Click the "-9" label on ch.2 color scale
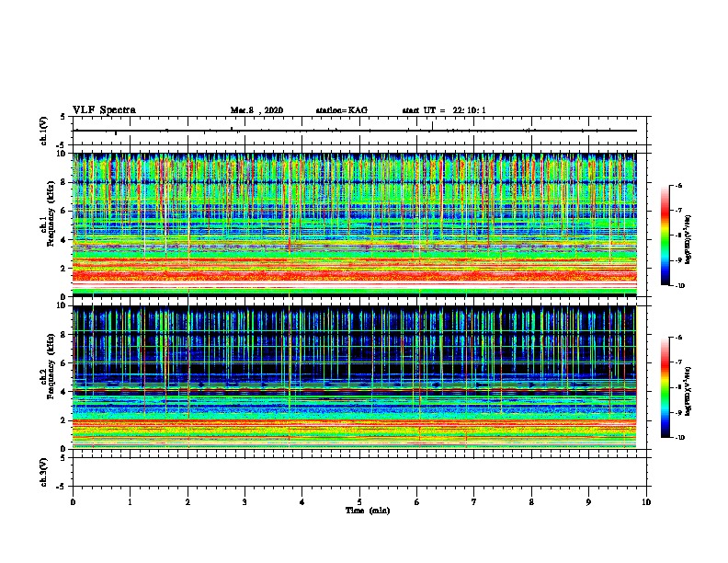Viewport: 728px width, 563px height. pyautogui.click(x=678, y=412)
